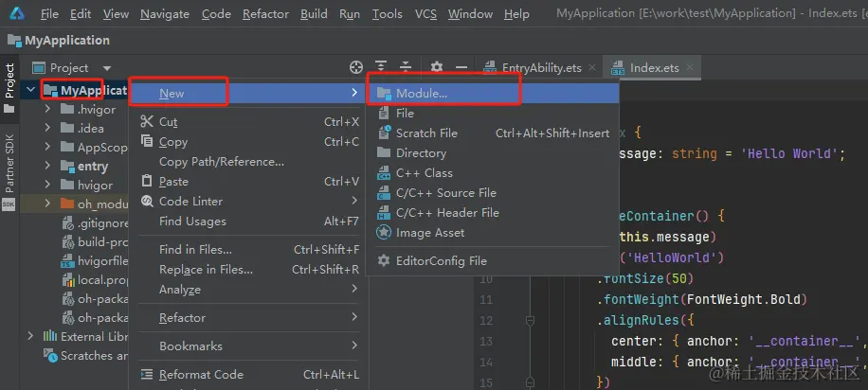Select EditorConfig File option
Viewport: 868px width, 390px height.
click(493, 260)
